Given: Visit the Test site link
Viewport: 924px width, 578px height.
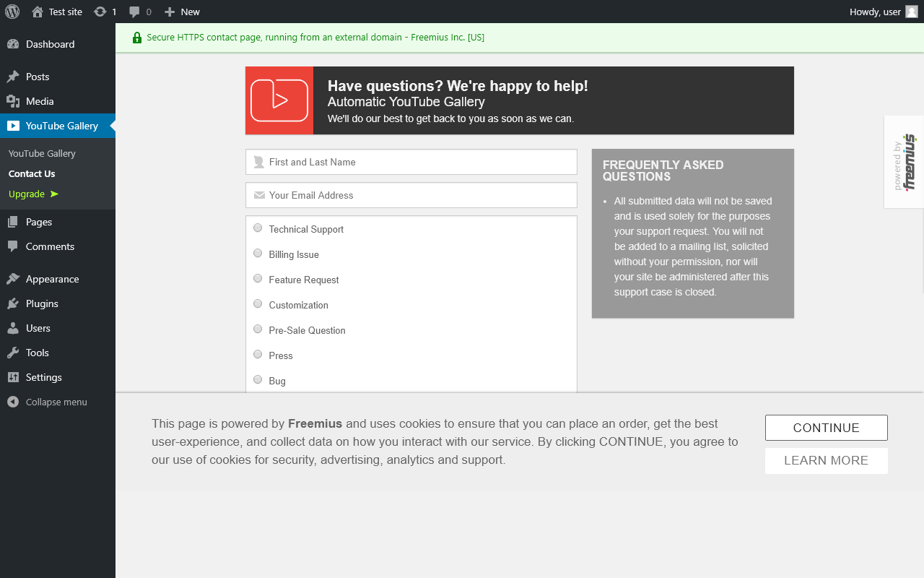Looking at the screenshot, I should tap(66, 12).
